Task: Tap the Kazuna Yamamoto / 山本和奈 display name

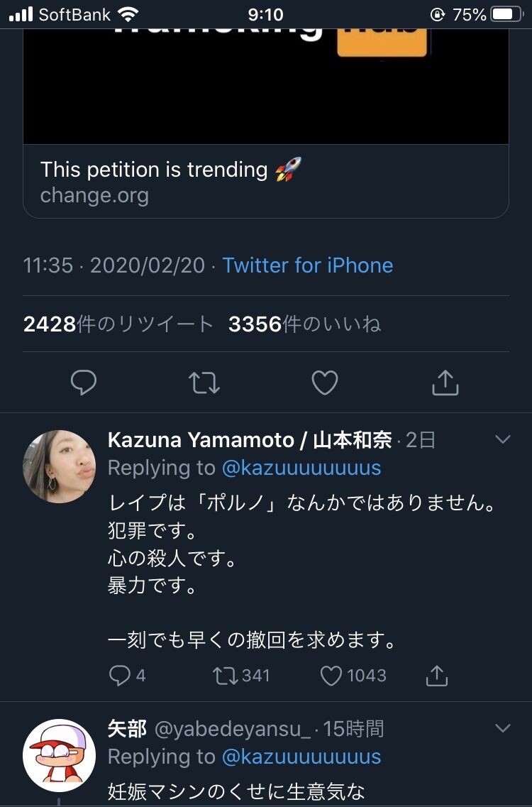Action: tap(250, 440)
